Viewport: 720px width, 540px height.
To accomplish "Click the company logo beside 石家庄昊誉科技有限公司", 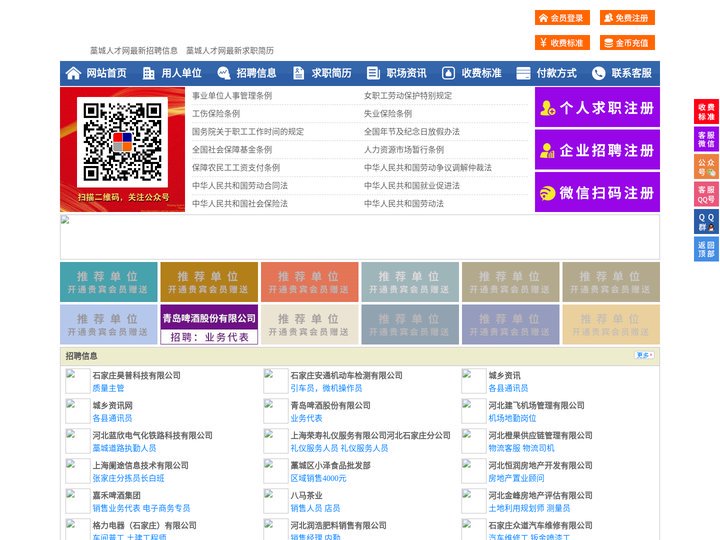I will (78, 381).
